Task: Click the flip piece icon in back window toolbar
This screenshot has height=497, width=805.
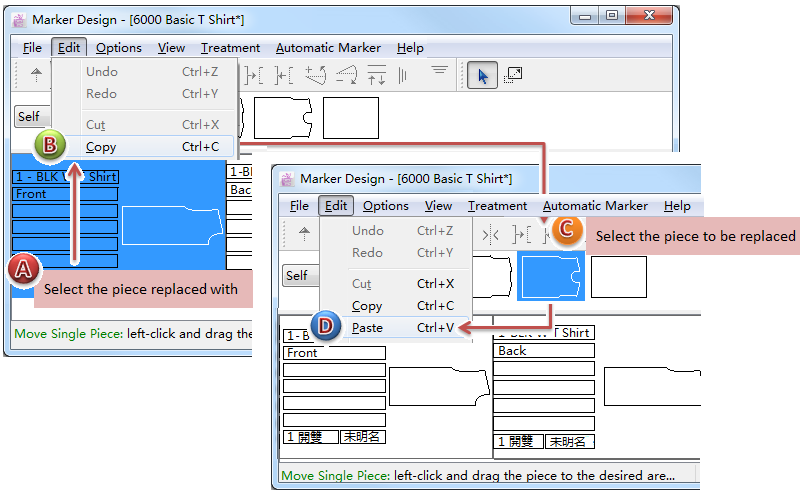Action: [347, 75]
